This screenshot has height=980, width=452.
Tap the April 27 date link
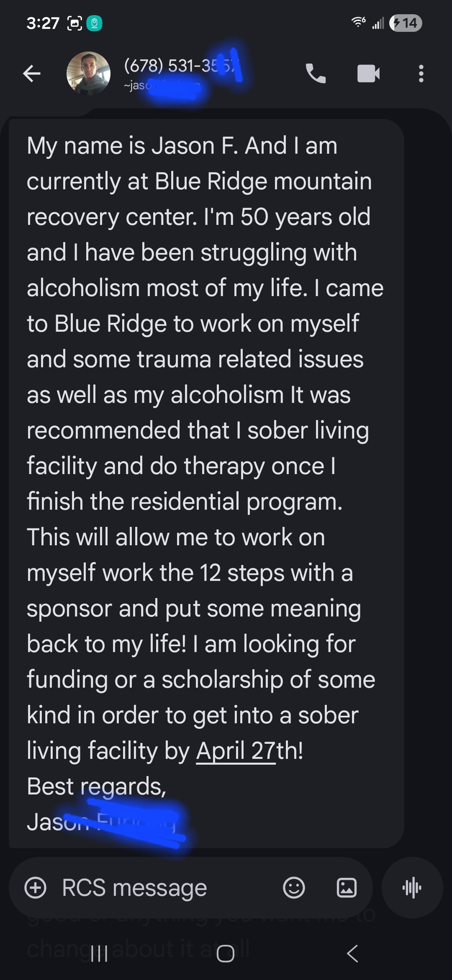click(236, 750)
